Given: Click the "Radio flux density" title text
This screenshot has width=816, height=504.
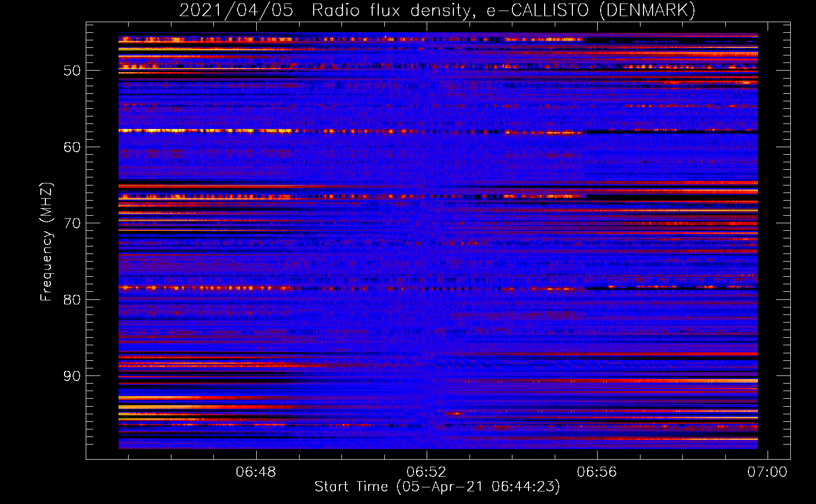Looking at the screenshot, I should point(394,11).
